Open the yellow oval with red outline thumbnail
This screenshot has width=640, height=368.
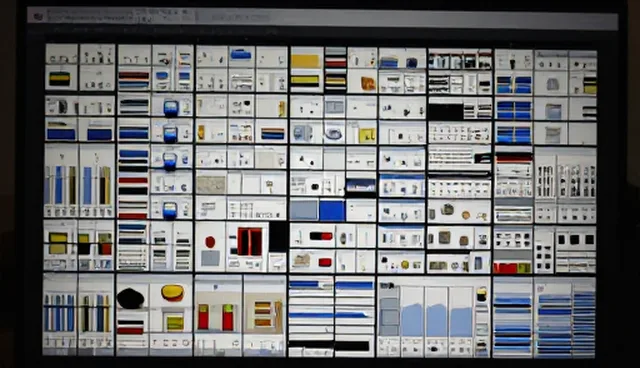pyautogui.click(x=173, y=293)
